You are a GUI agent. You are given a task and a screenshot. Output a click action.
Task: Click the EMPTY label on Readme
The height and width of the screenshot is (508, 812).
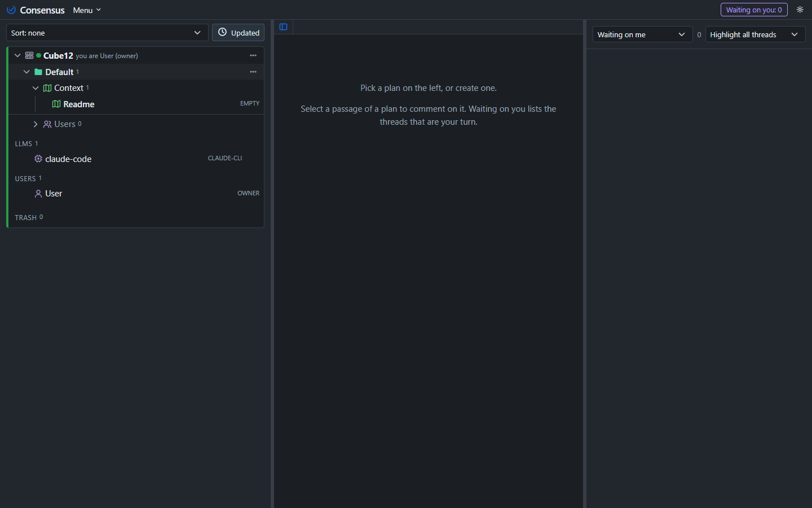(x=250, y=103)
